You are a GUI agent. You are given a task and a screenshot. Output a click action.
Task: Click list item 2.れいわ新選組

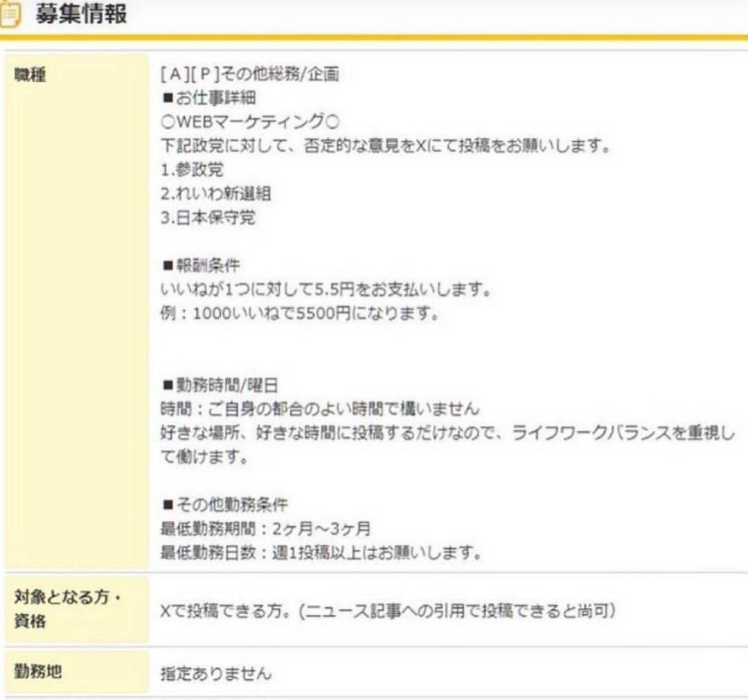tap(215, 194)
